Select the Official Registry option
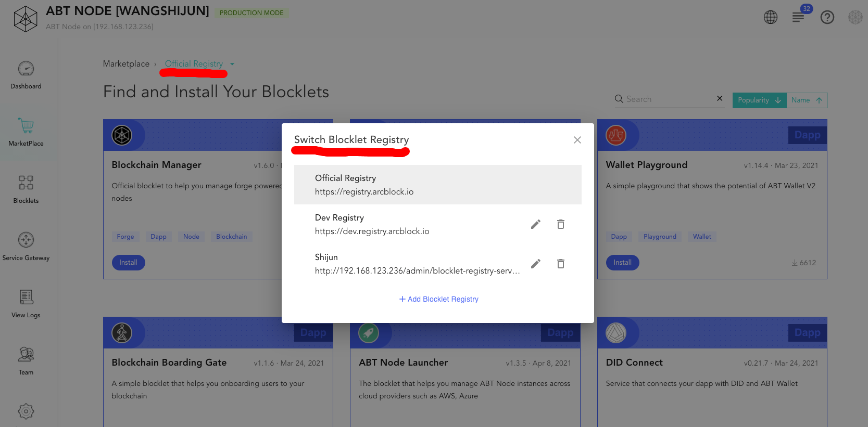The height and width of the screenshot is (427, 868). [x=437, y=185]
